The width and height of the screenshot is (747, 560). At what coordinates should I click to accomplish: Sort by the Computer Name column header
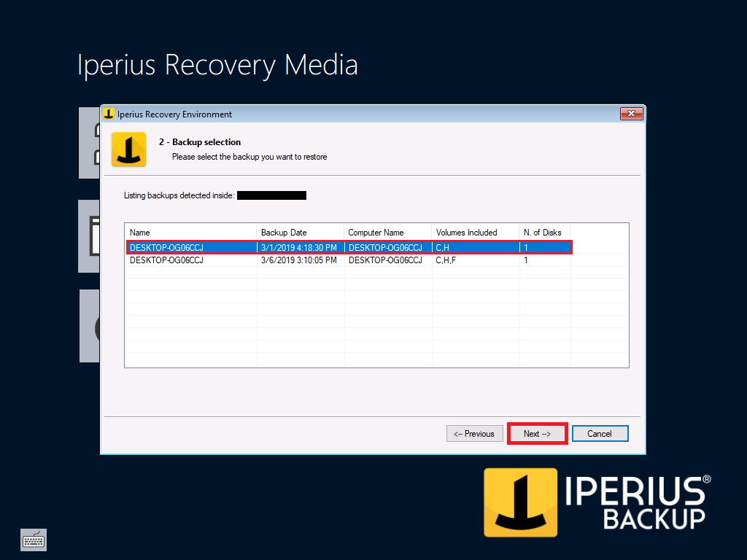point(387,233)
